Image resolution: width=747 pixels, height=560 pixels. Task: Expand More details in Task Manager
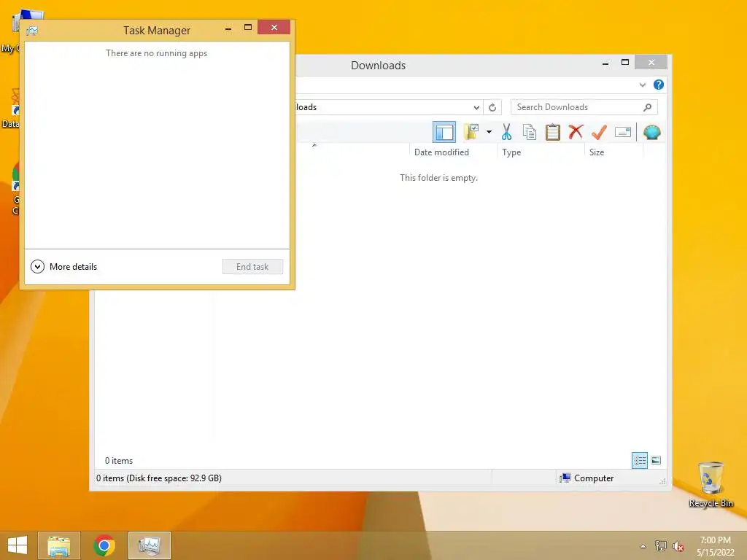[x=64, y=267]
